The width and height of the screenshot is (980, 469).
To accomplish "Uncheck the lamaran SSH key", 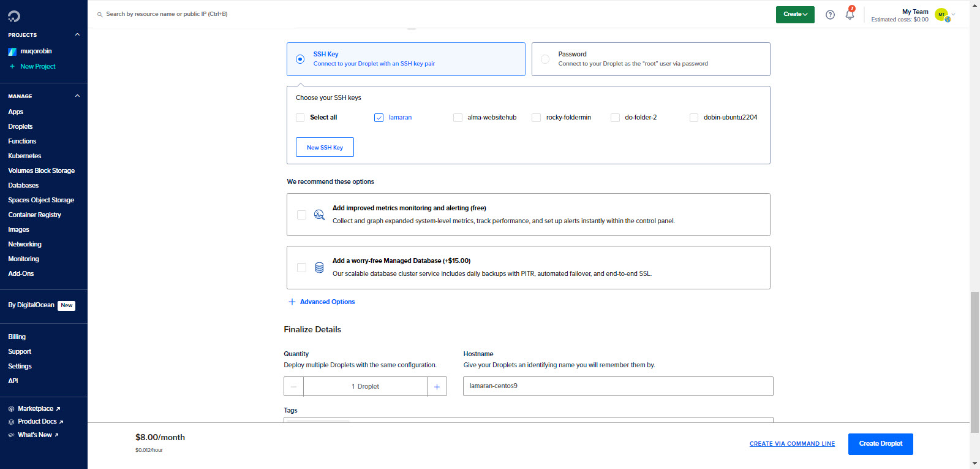I will [x=379, y=118].
